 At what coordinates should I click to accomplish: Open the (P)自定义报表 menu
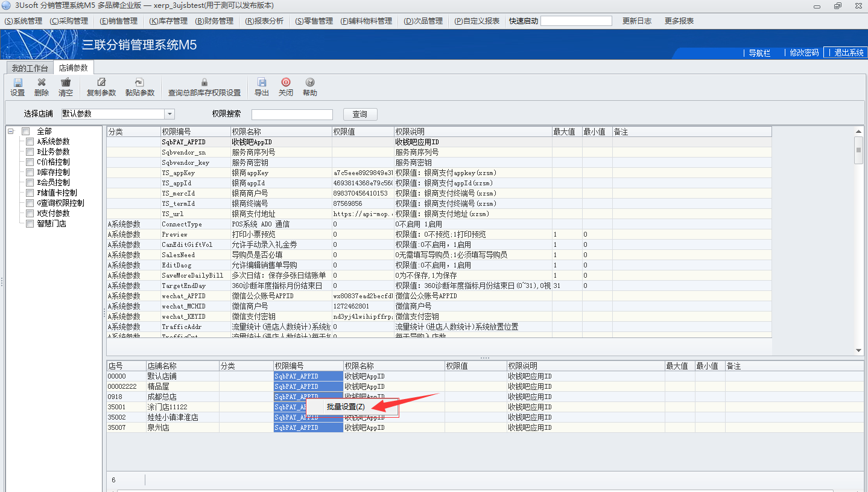point(477,21)
